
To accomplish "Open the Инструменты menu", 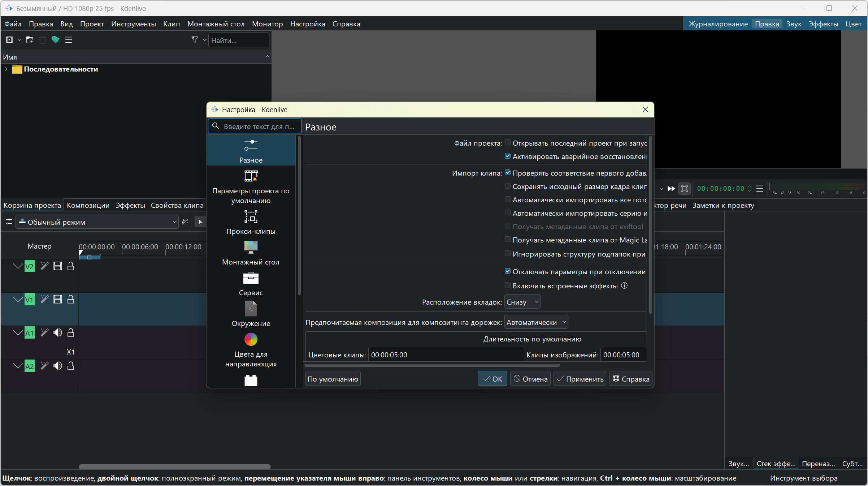I will [134, 24].
